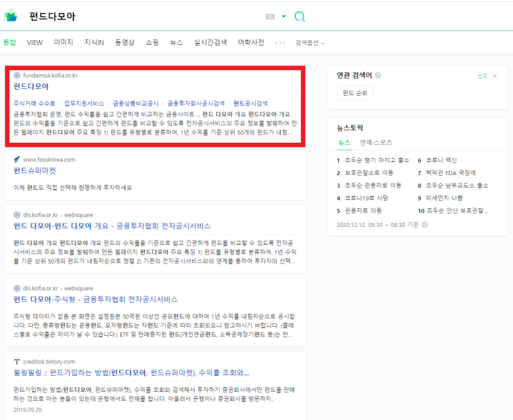Open the 어학사전 tab
The width and height of the screenshot is (513, 420).
pyautogui.click(x=251, y=43)
